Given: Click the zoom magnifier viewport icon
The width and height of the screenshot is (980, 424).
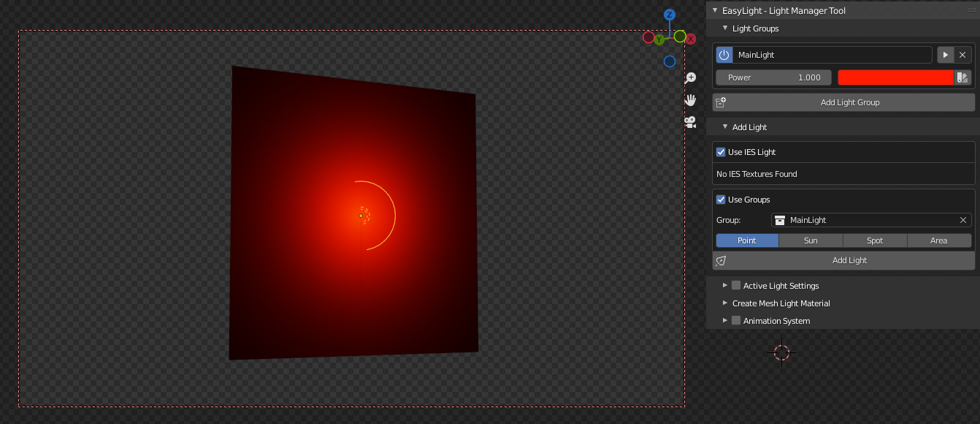Looking at the screenshot, I should click(x=690, y=77).
